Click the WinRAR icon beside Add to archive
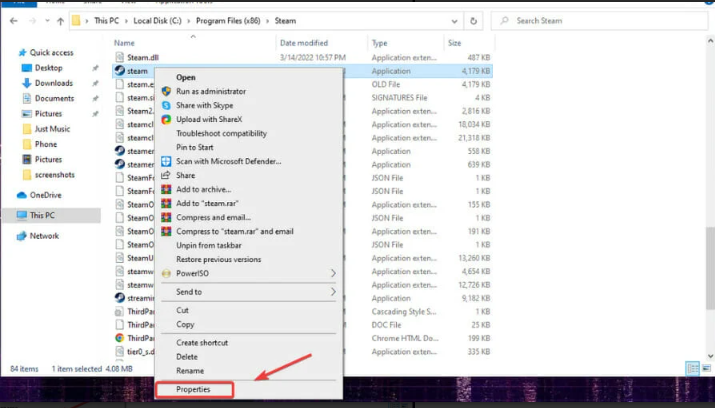This screenshot has width=715, height=408. click(x=166, y=189)
